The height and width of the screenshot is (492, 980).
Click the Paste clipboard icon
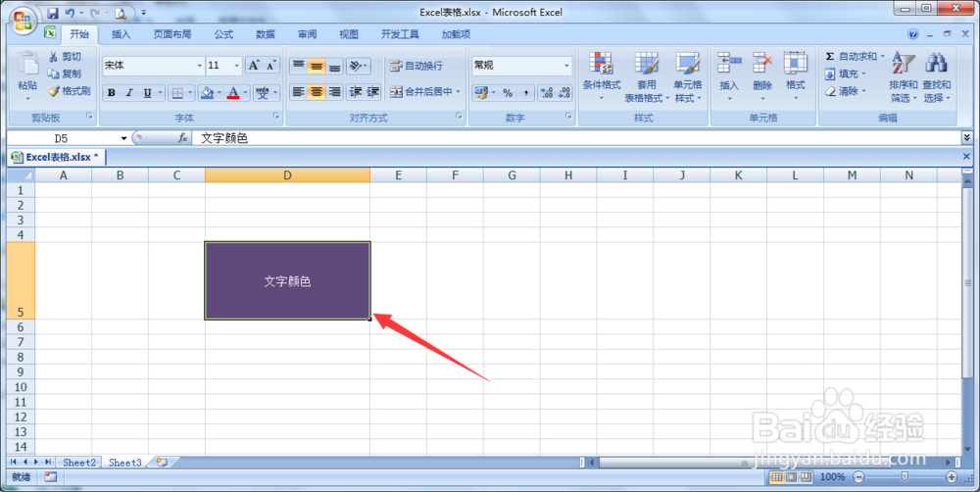[27, 63]
